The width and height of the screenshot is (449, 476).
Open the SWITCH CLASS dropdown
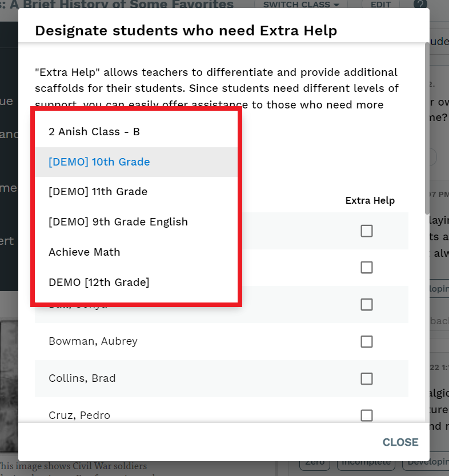[300, 5]
